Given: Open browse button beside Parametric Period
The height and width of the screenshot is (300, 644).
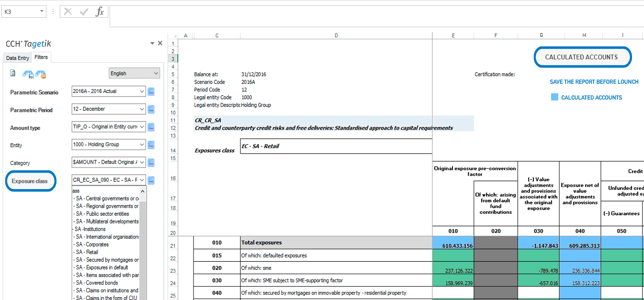Looking at the screenshot, I should (151, 110).
